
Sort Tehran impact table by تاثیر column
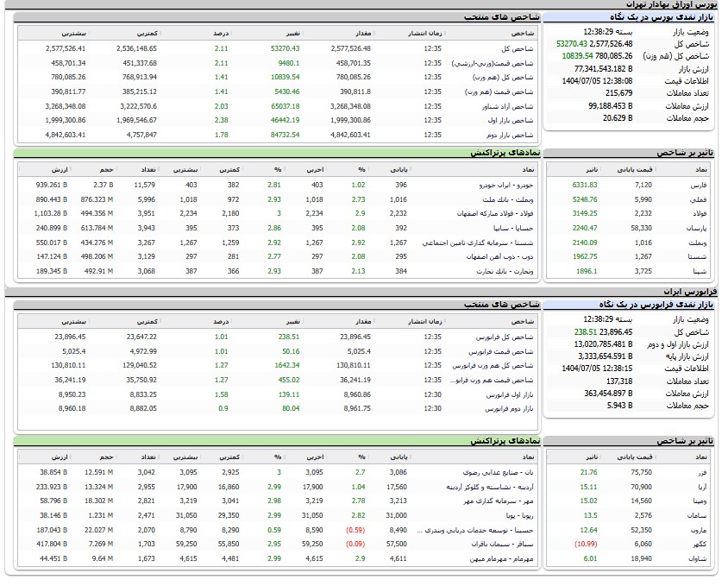point(592,170)
